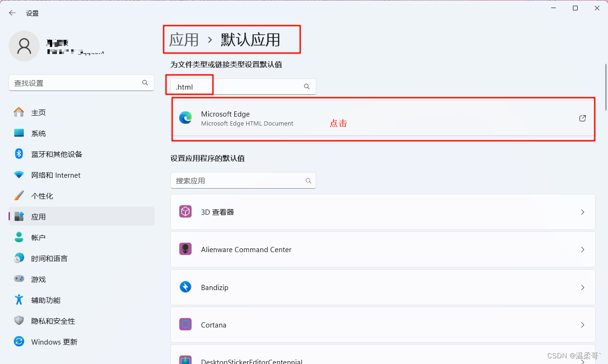Click the 设置应用程序的默认值 heading
This screenshot has width=608, height=364.
[x=208, y=158]
